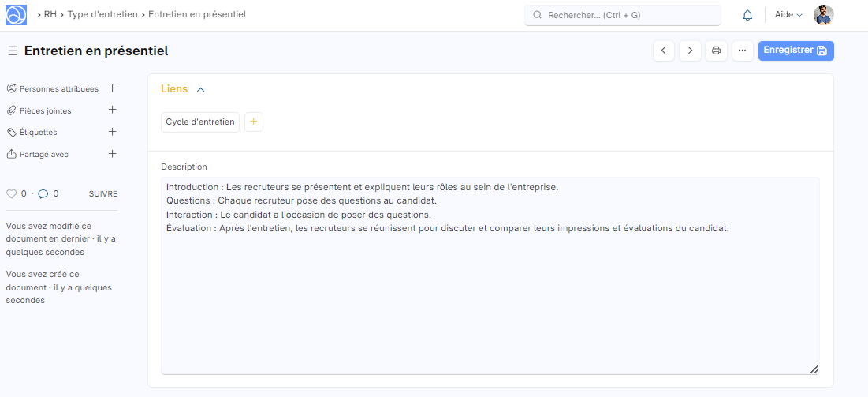
Task: Share document via Partagé avec plus
Action: pyautogui.click(x=112, y=154)
